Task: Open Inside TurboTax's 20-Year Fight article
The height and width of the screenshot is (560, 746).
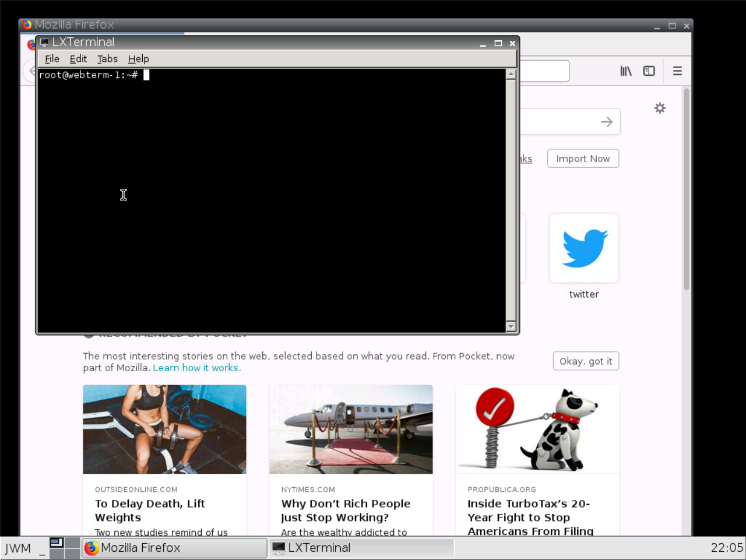Action: point(530,517)
